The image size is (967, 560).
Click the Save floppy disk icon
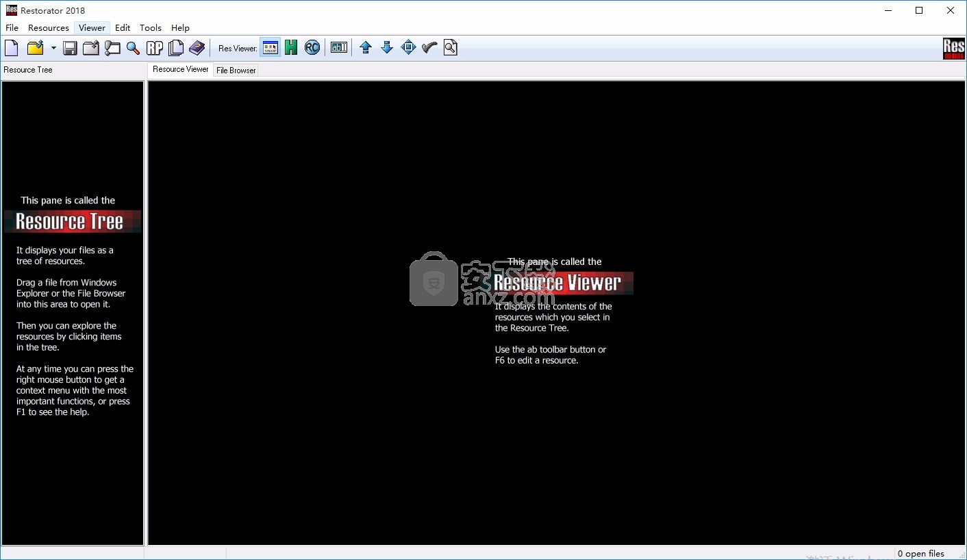[x=70, y=48]
